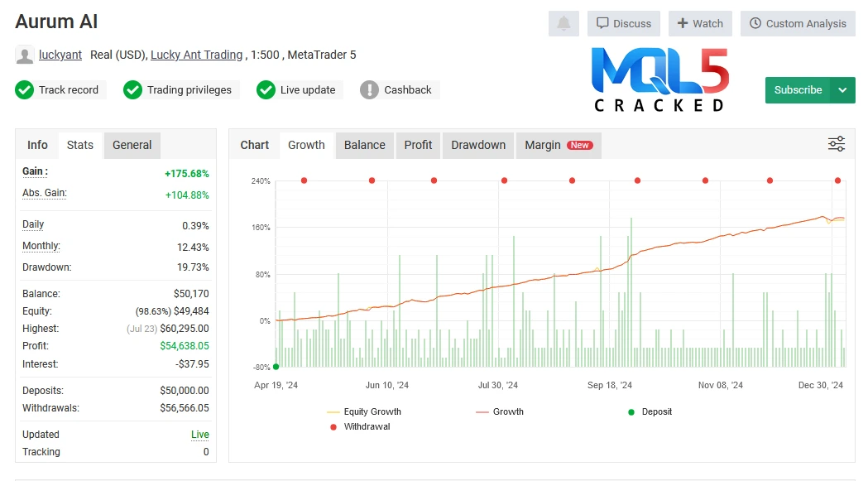The width and height of the screenshot is (868, 481).
Task: Toggle Deposit legend series
Action: point(650,411)
